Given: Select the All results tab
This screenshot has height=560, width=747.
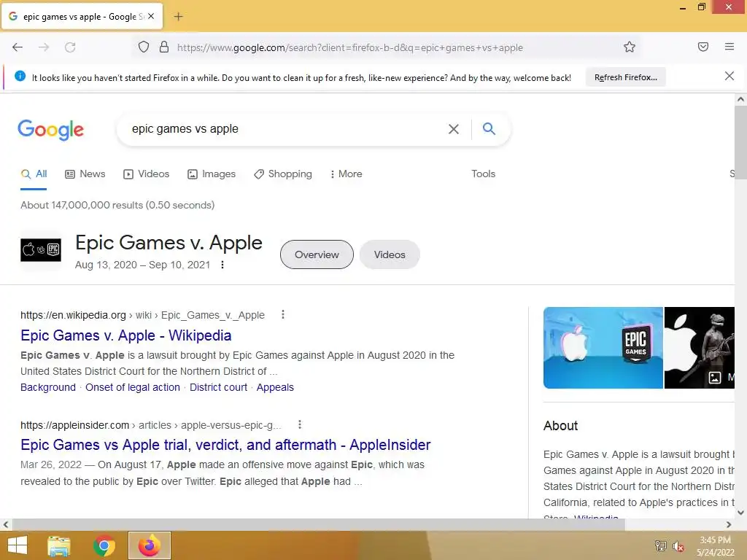Looking at the screenshot, I should pos(34,174).
